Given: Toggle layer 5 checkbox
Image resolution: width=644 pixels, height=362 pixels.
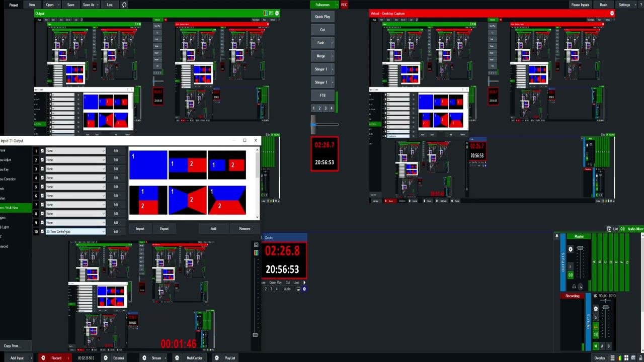Looking at the screenshot, I should [42, 187].
